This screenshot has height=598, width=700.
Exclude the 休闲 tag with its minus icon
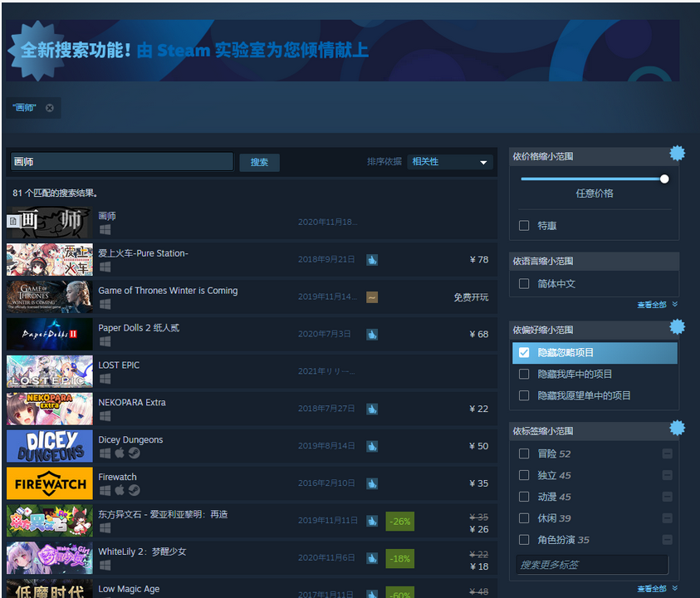click(668, 518)
